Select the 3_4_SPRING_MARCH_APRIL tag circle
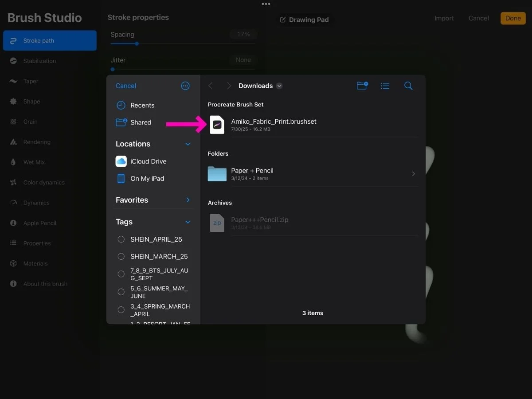Image resolution: width=532 pixels, height=399 pixels. 121,309
